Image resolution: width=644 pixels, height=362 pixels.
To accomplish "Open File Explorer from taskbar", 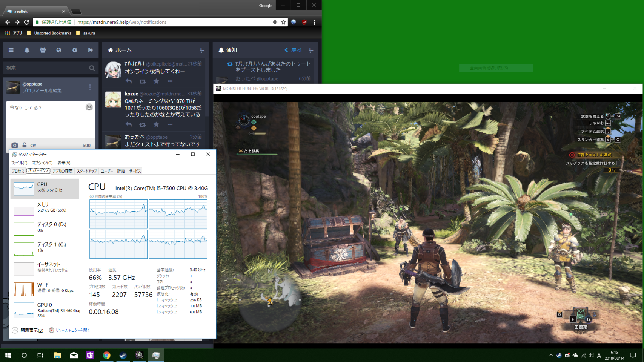I will 57,355.
